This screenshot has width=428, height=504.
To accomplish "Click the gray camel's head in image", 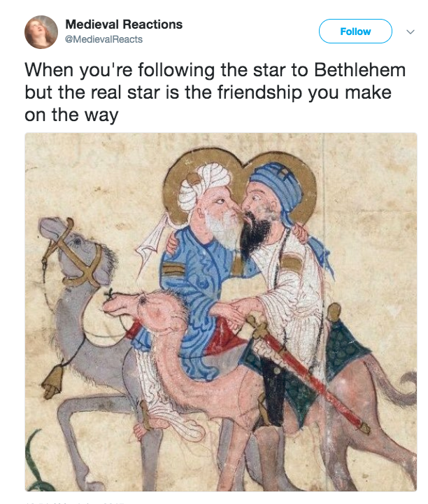I will pyautogui.click(x=76, y=252).
